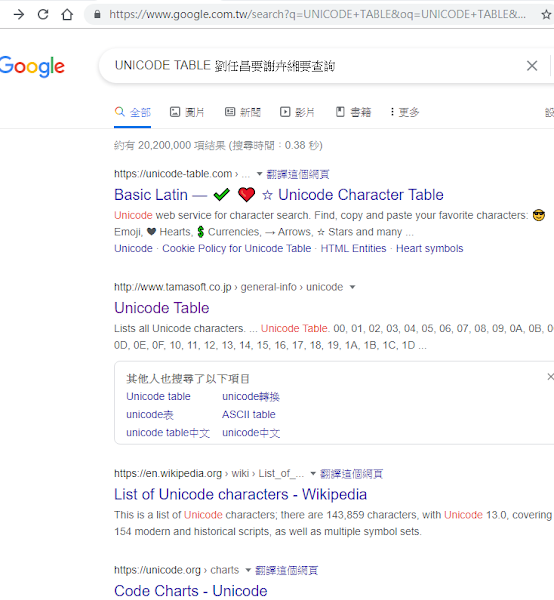This screenshot has width=554, height=600.
Task: Open the 更多 more menu
Action: 404,112
